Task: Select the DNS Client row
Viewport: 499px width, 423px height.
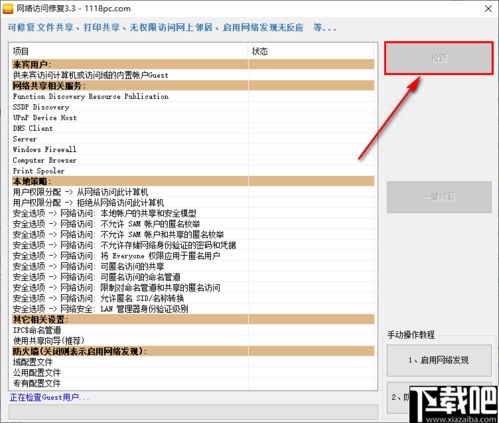Action: point(193,128)
